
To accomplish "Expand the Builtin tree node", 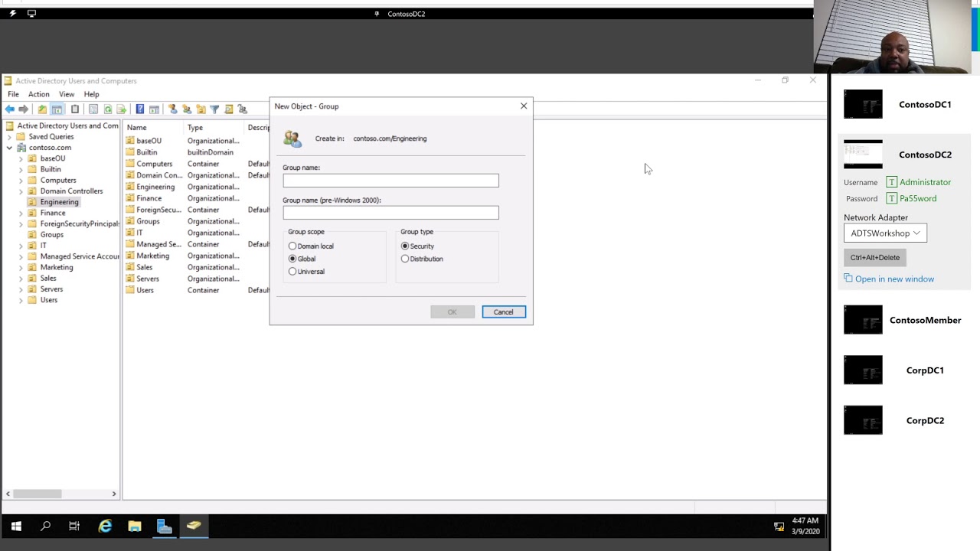I will [21, 169].
